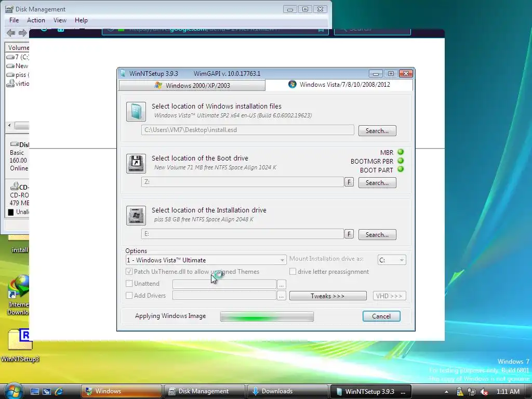This screenshot has width=532, height=399.
Task: Click the Unattend file path field
Action: point(224,284)
